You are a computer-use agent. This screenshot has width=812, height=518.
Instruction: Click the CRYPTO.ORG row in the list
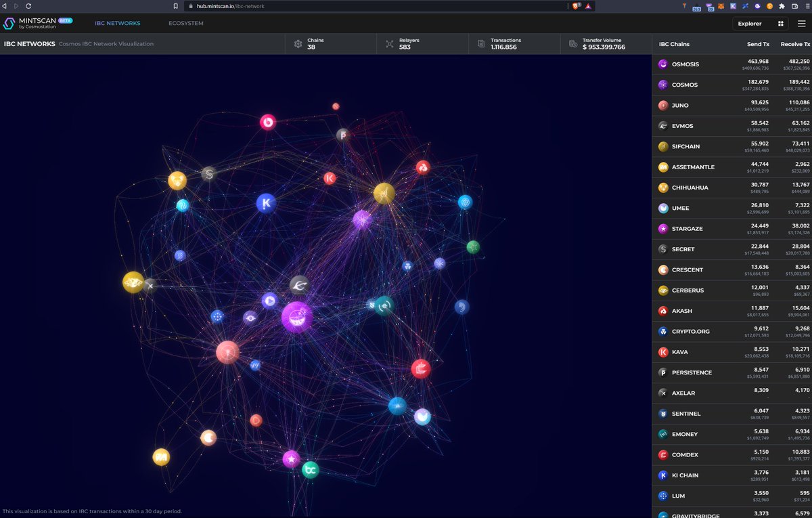click(732, 331)
